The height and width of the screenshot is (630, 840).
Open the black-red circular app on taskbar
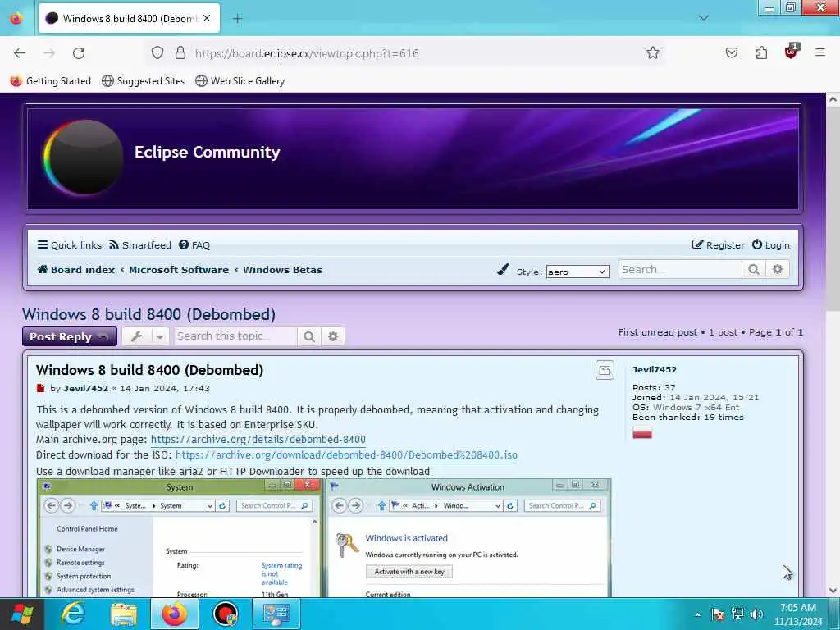226,614
